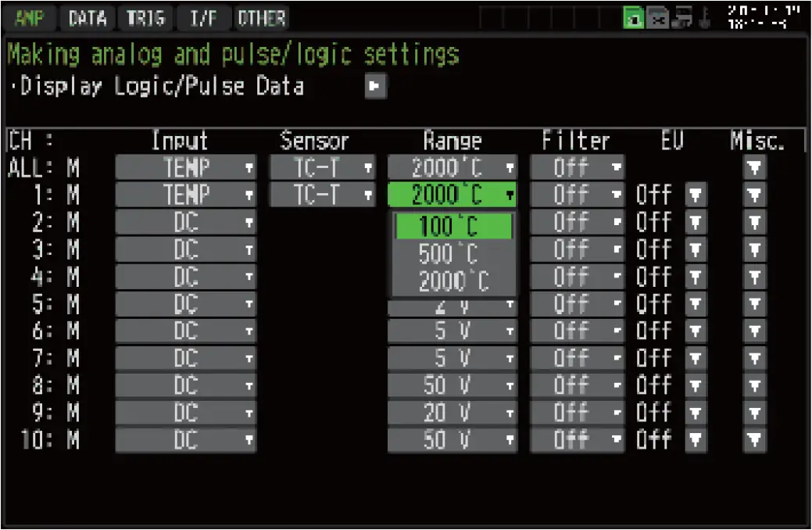Open the Misc. settings for channel 1
The width and height of the screenshot is (812, 530).
tap(753, 194)
